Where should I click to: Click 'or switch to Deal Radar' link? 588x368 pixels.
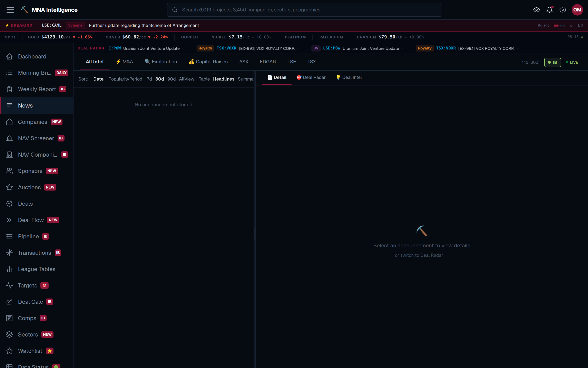point(421,255)
